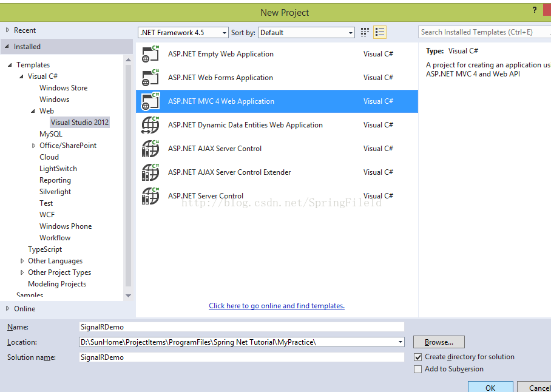Open the dialog help question mark
The height and width of the screenshot is (392, 551).
[x=535, y=10]
